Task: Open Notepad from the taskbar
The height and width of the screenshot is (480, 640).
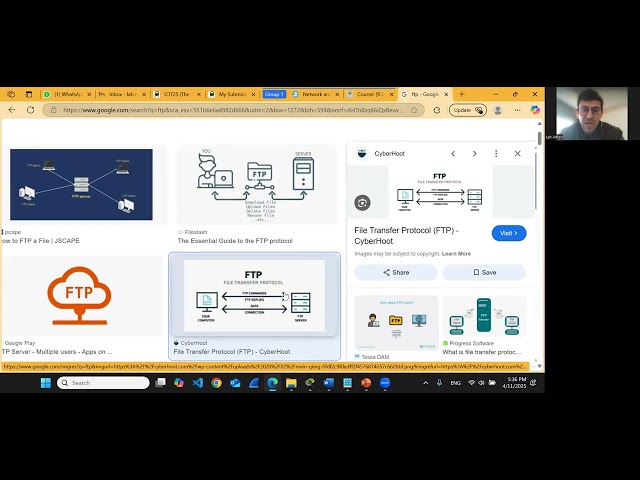Action: [347, 383]
